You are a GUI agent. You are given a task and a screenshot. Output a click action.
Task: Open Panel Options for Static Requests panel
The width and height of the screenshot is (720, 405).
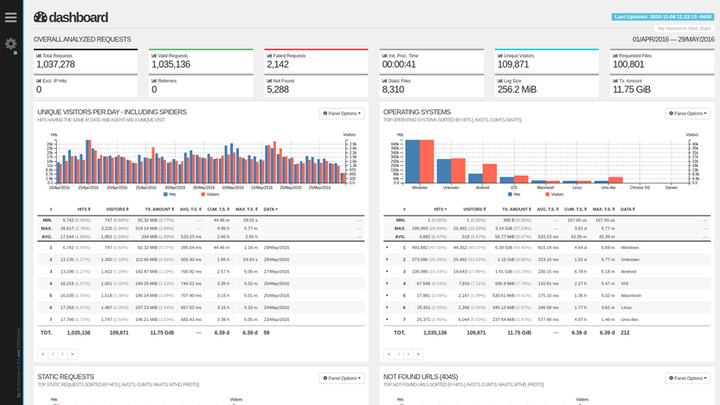point(342,378)
